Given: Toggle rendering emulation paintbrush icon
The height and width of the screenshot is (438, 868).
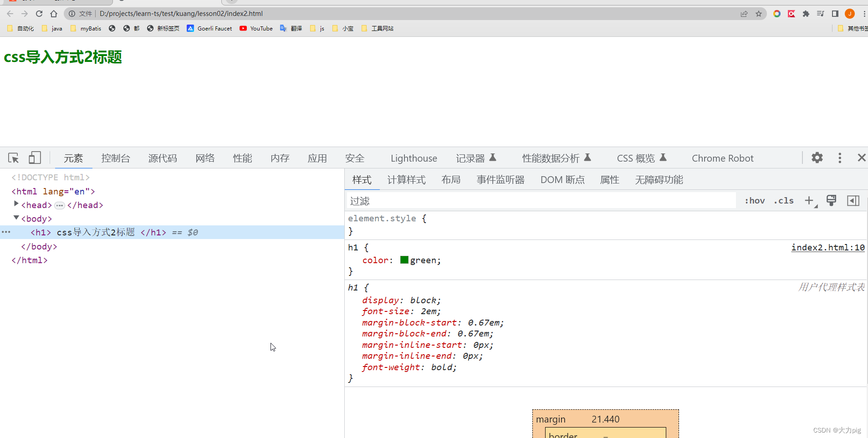Looking at the screenshot, I should click(831, 200).
